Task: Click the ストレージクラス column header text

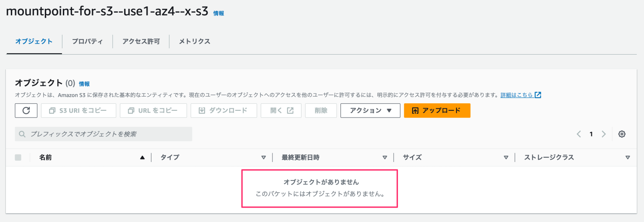Action: [549, 157]
